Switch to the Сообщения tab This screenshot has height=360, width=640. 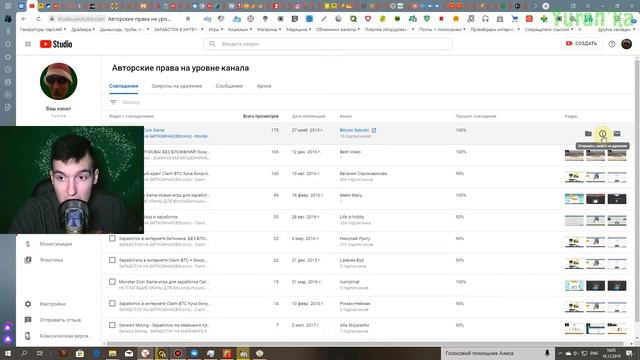(229, 86)
